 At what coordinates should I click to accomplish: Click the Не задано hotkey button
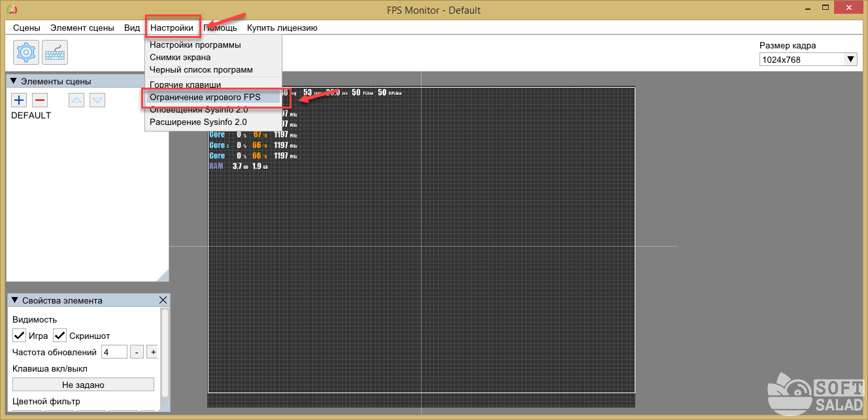click(83, 385)
